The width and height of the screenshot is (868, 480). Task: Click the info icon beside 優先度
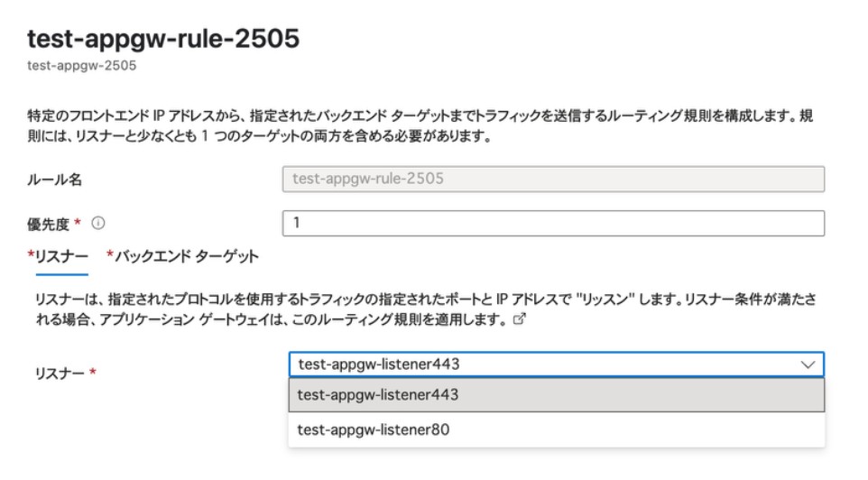[x=98, y=223]
